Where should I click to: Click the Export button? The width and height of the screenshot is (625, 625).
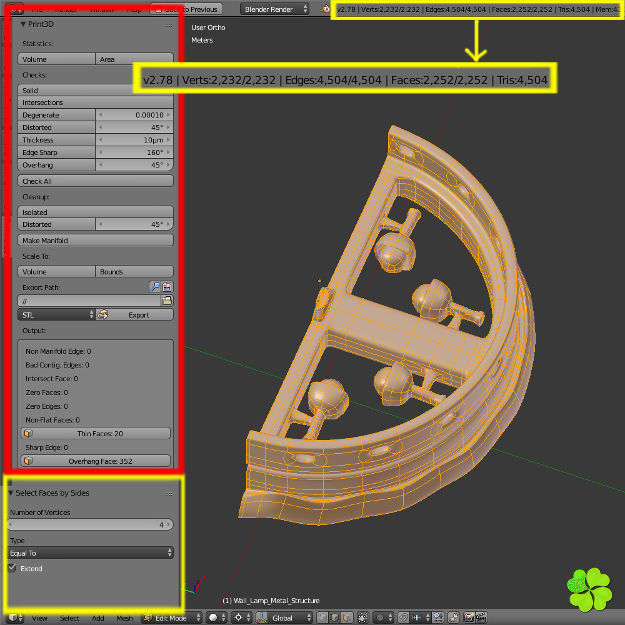click(135, 315)
